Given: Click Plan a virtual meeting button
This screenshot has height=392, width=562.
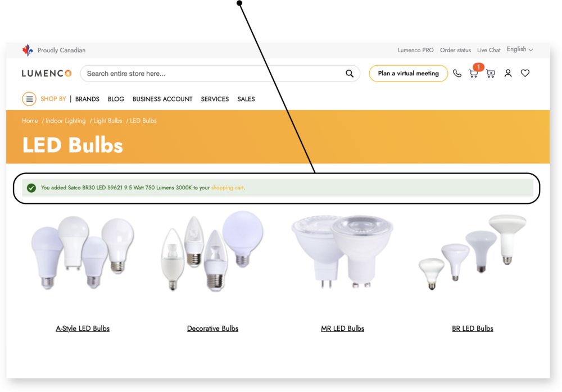Looking at the screenshot, I should 408,74.
